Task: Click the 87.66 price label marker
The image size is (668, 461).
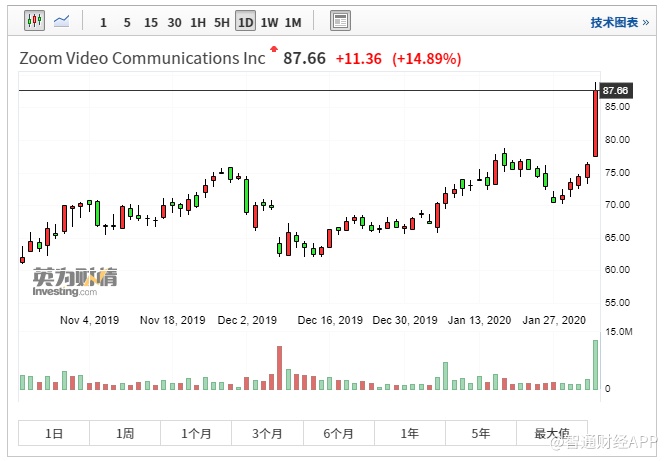Action: (x=616, y=91)
